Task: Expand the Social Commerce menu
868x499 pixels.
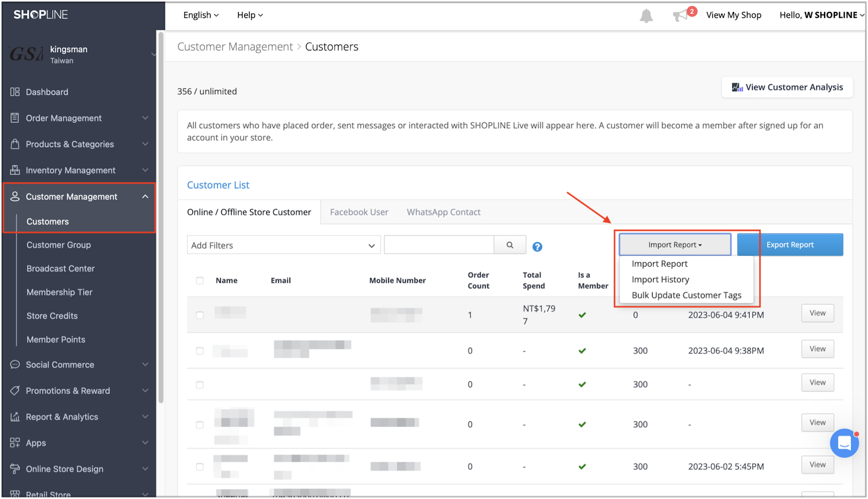Action: (145, 364)
